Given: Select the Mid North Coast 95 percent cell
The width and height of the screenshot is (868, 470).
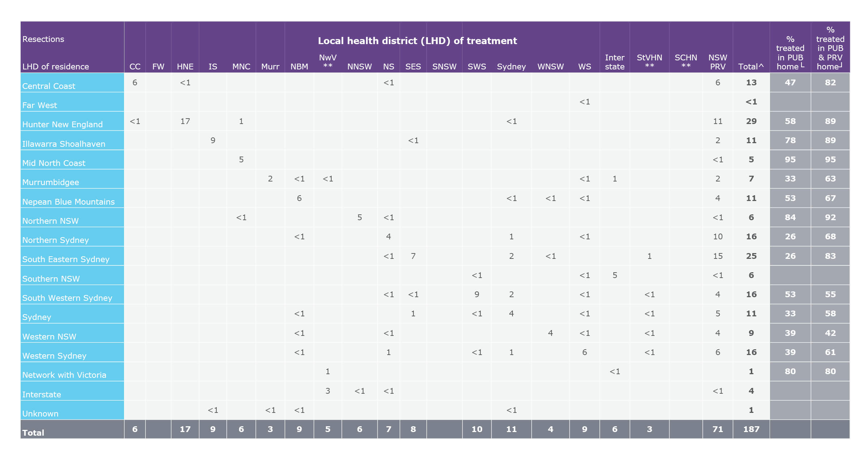Looking at the screenshot, I should [790, 159].
